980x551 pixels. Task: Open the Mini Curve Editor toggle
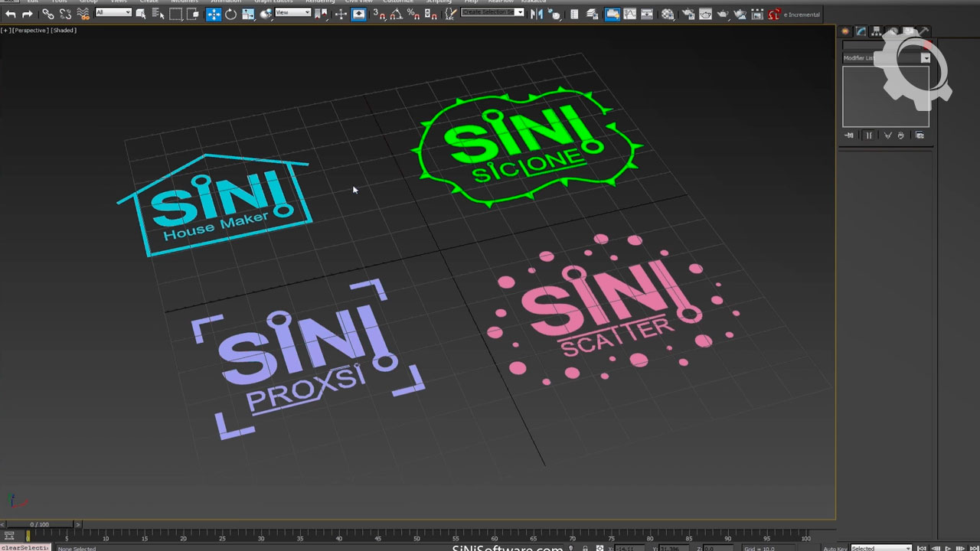pyautogui.click(x=9, y=536)
